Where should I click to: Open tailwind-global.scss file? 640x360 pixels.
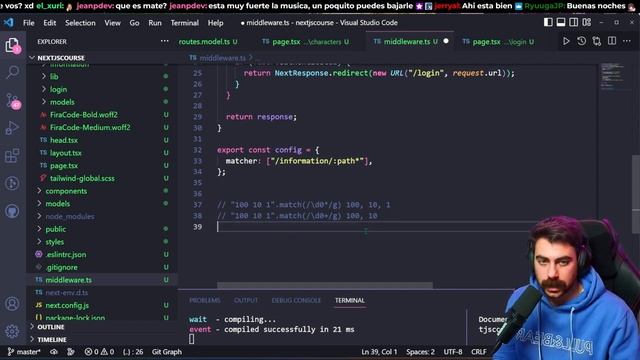[102, 178]
